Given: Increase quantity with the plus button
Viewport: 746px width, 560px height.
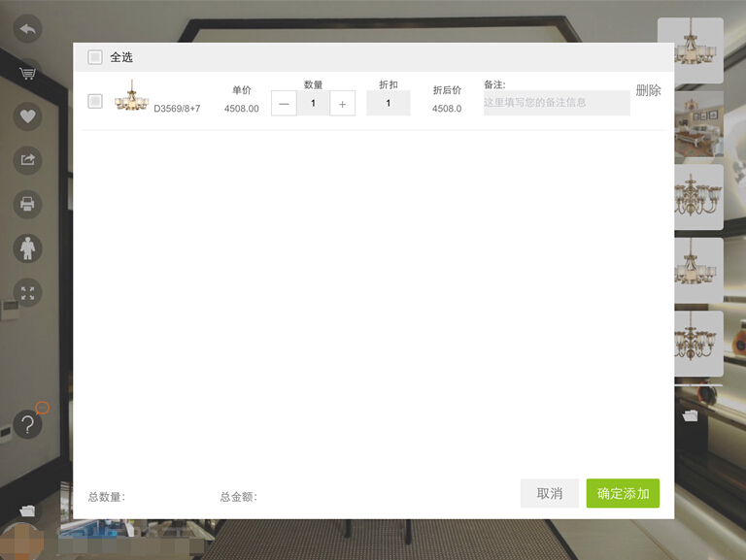Looking at the screenshot, I should 343,103.
